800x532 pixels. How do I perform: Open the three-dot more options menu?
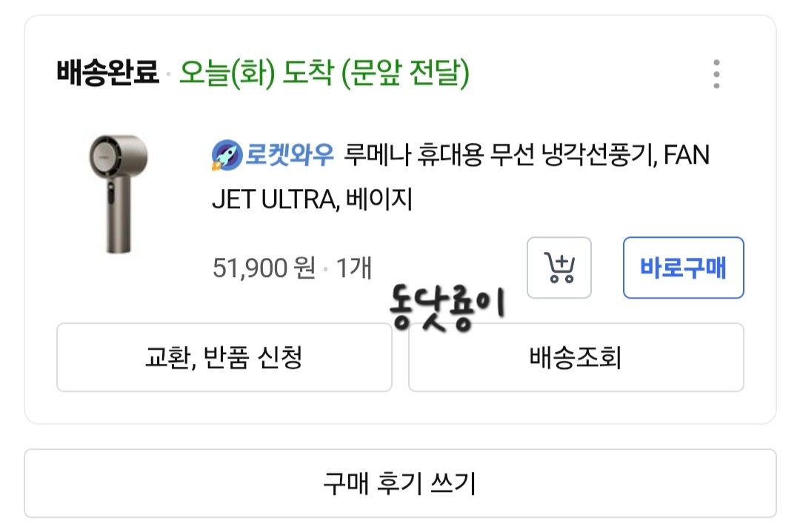pos(716,74)
